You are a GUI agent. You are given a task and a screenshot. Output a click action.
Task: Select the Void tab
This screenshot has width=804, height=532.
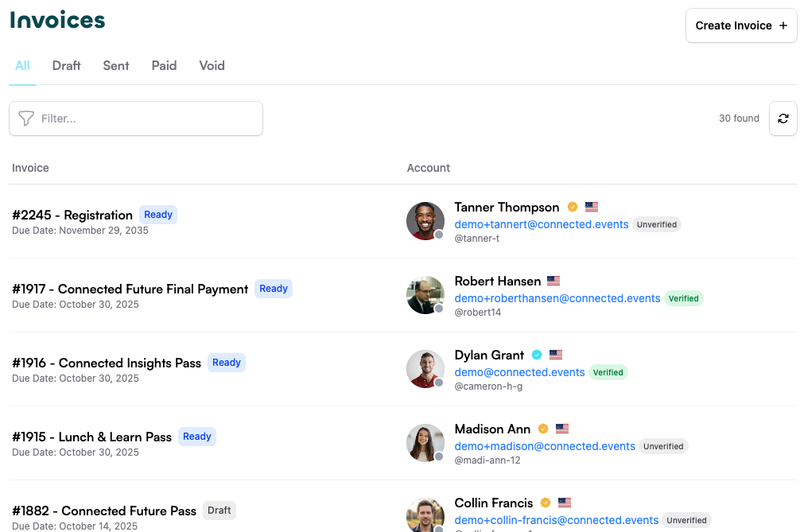tap(212, 66)
